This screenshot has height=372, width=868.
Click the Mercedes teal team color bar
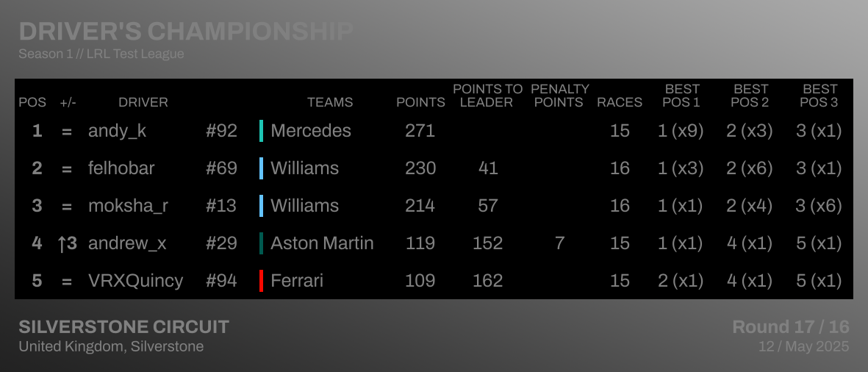(x=262, y=131)
